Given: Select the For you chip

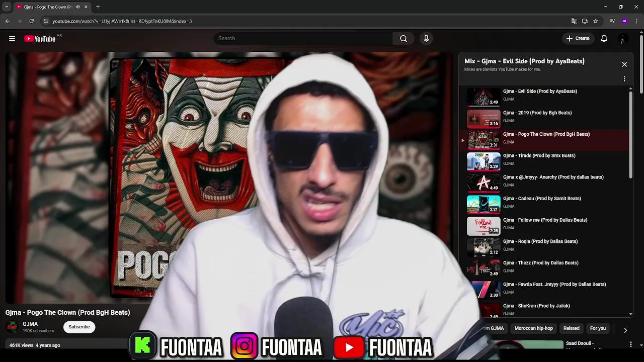Looking at the screenshot, I should (x=598, y=328).
